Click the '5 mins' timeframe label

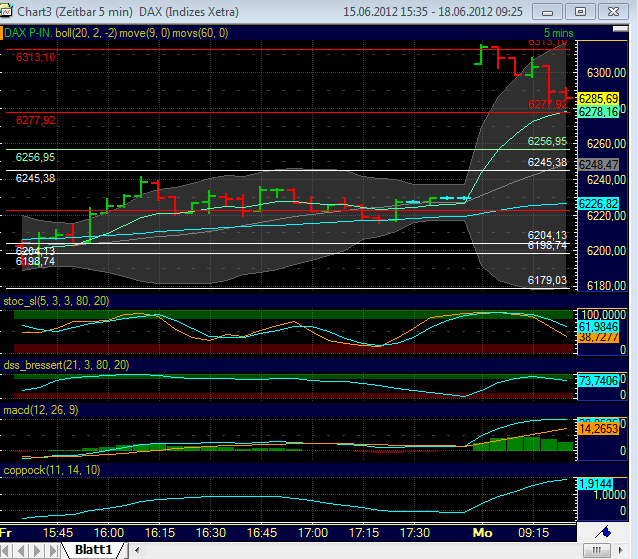click(558, 33)
